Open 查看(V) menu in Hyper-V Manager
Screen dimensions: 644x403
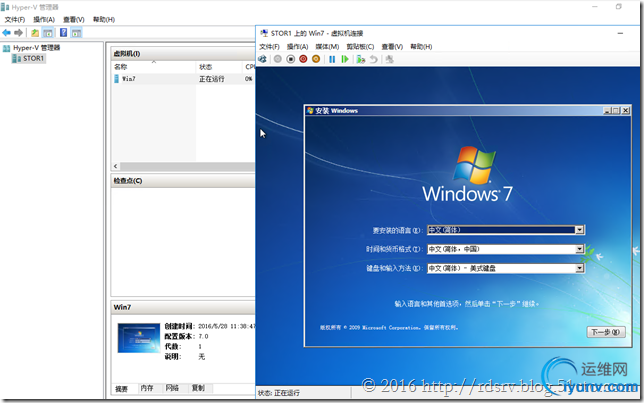click(74, 19)
